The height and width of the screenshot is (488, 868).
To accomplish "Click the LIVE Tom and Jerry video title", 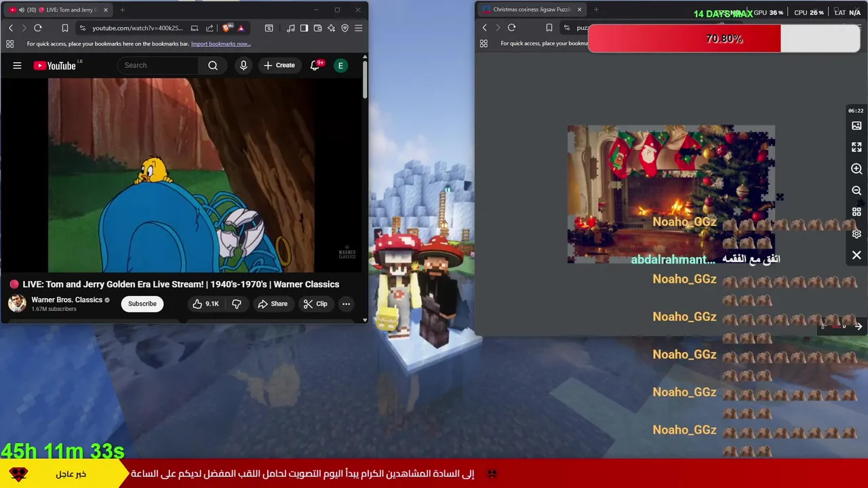I will [181, 284].
